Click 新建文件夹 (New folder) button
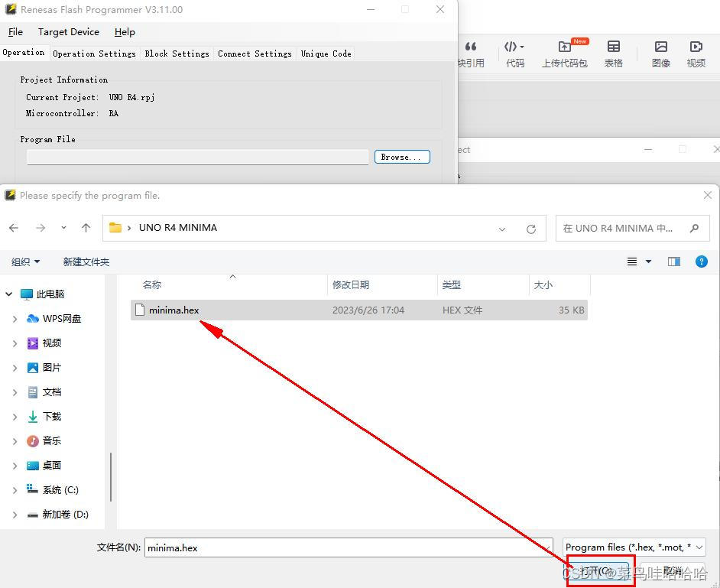Screen dimensions: 720x588 86,262
